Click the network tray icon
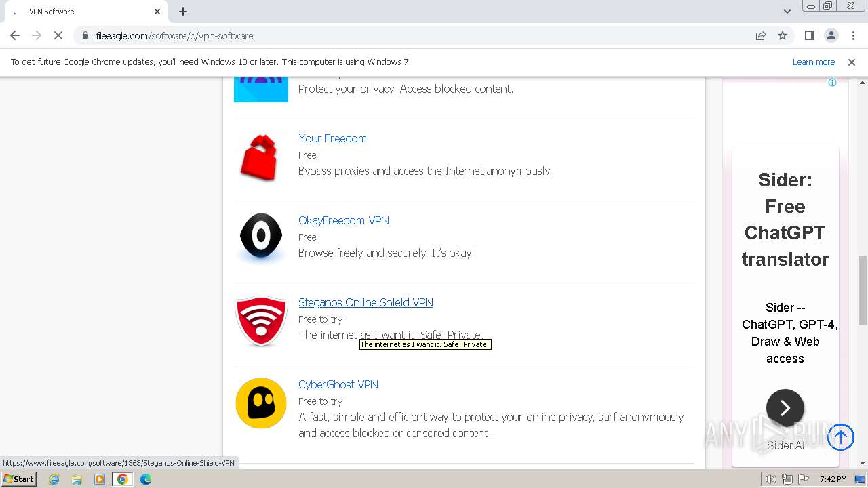The width and height of the screenshot is (868, 488). [x=787, y=479]
